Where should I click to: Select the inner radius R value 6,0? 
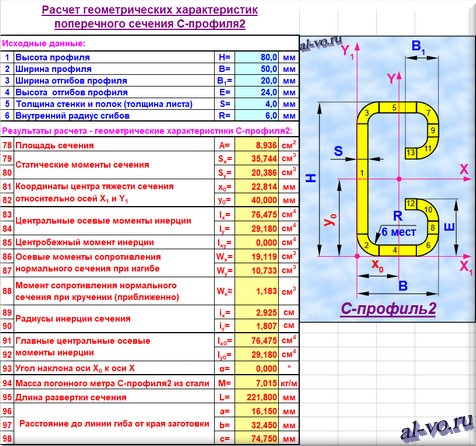tap(256, 116)
